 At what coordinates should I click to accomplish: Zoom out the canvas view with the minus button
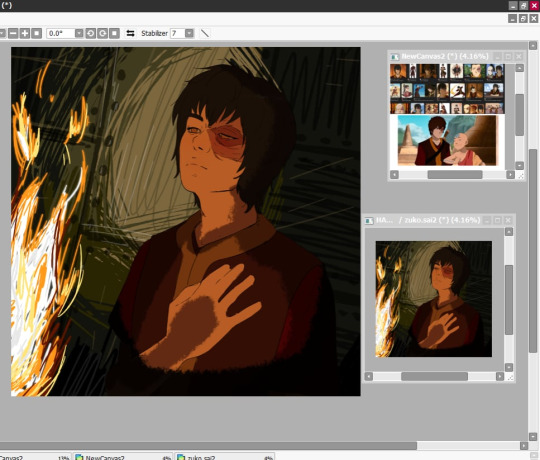(x=13, y=33)
